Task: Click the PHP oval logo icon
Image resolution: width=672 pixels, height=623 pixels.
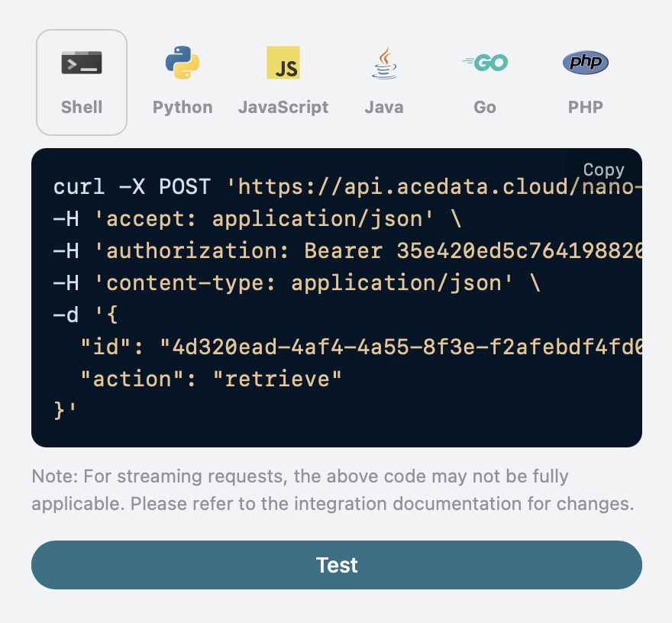Action: pos(586,63)
